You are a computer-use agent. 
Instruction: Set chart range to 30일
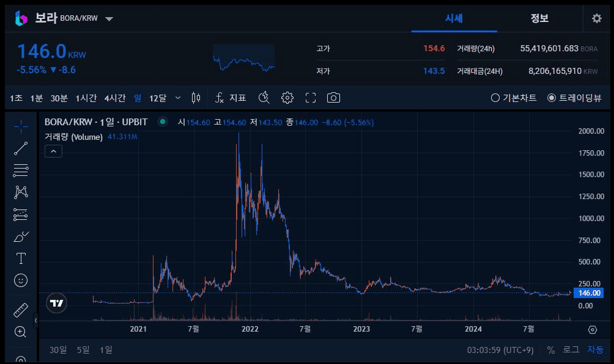(58, 350)
